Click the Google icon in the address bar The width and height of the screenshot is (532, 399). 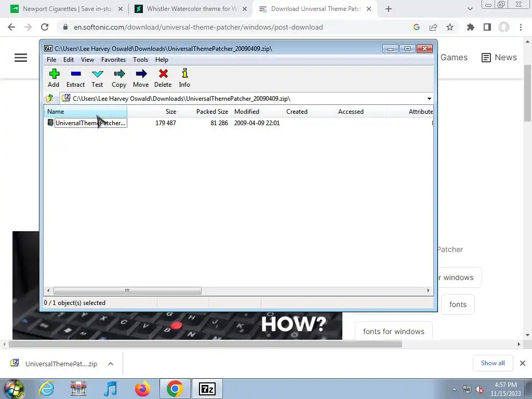tap(417, 27)
